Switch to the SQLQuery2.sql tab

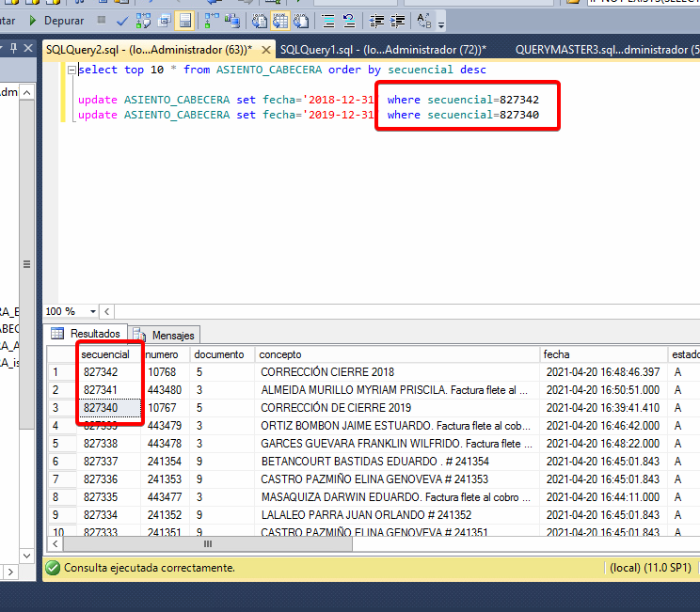(149, 50)
